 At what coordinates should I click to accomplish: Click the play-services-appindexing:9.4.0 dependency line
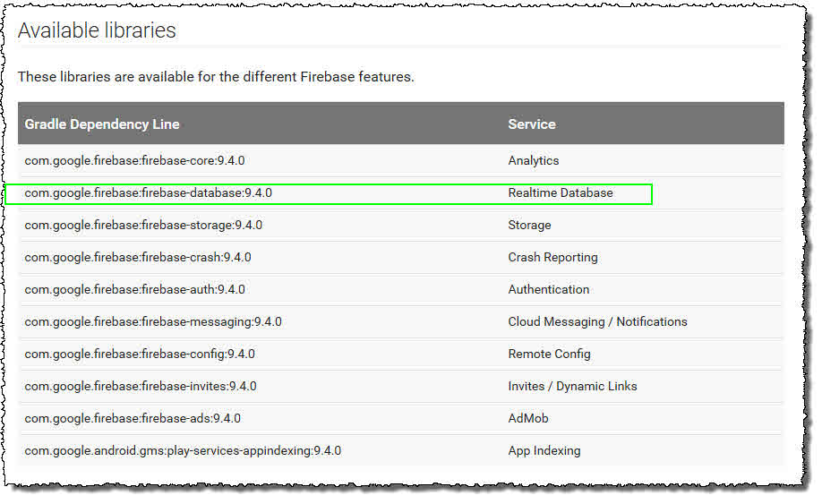[x=183, y=451]
